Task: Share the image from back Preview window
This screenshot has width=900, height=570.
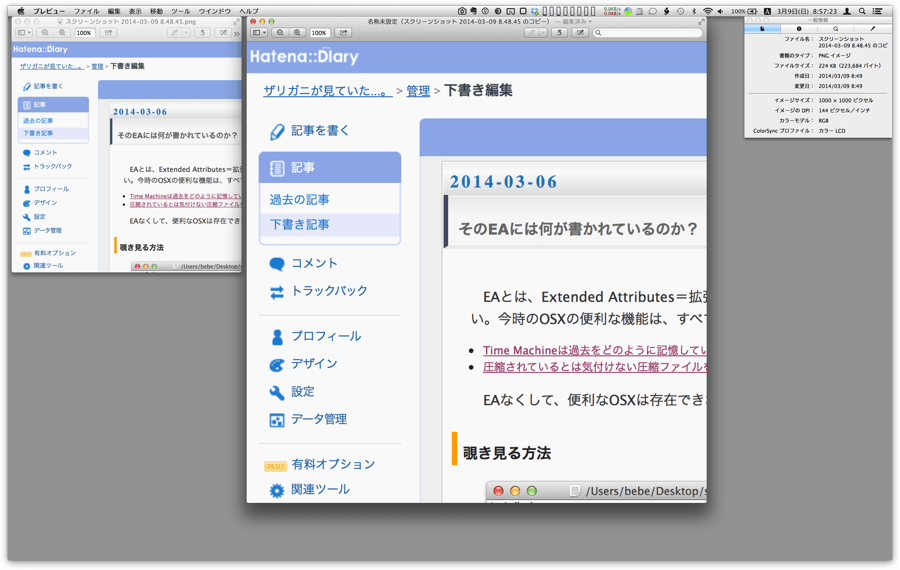Action: click(x=108, y=33)
